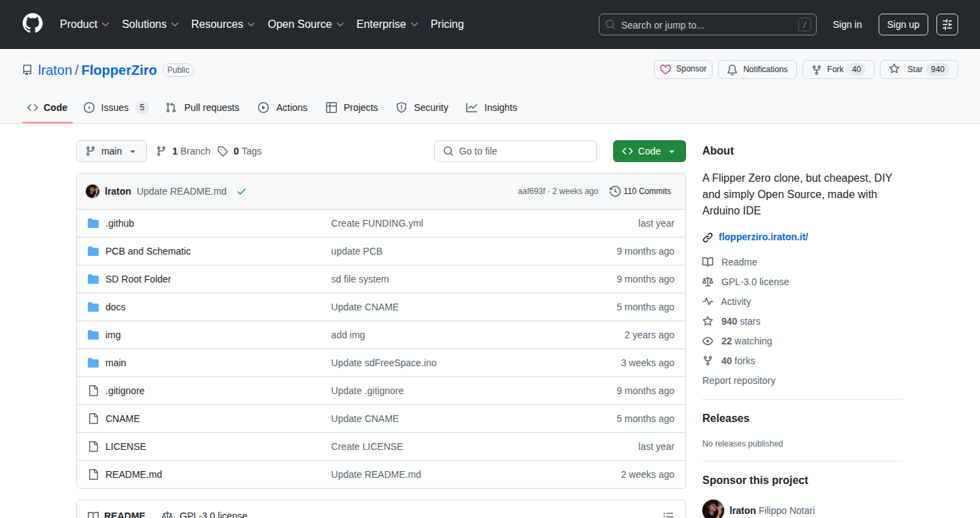Click the Tags tag icon
Screen dimensions: 980x518
(223, 151)
